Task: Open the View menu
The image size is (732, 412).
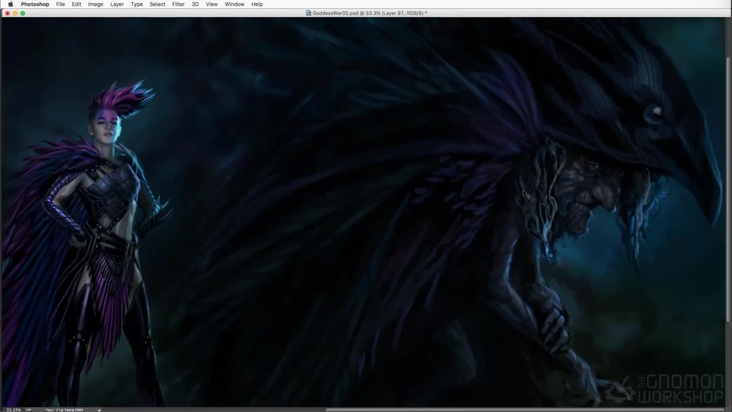Action: (211, 4)
